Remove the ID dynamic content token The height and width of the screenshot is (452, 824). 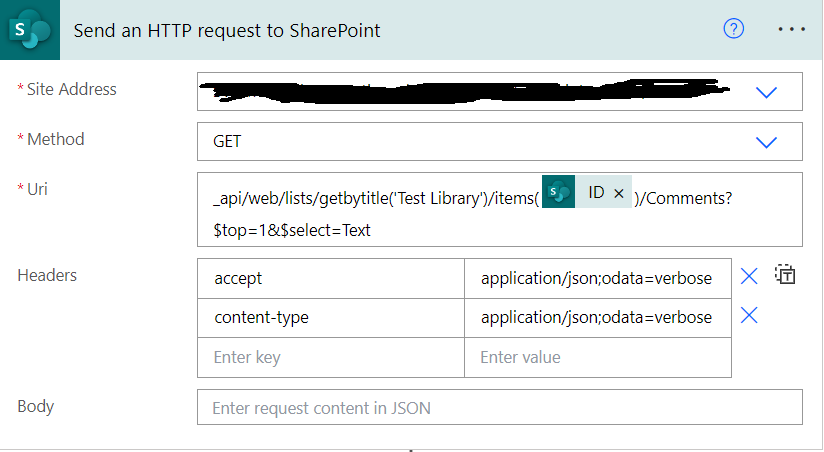[x=618, y=193]
